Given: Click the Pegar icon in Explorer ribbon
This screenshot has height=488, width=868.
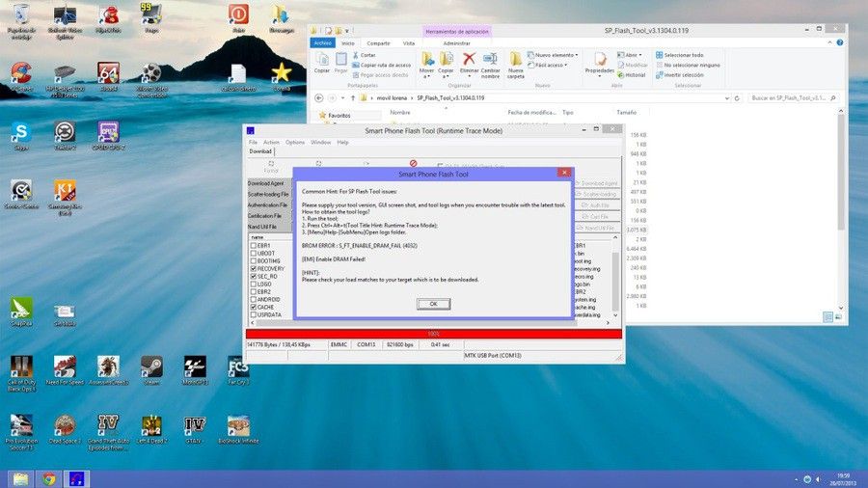Looking at the screenshot, I should pyautogui.click(x=341, y=63).
